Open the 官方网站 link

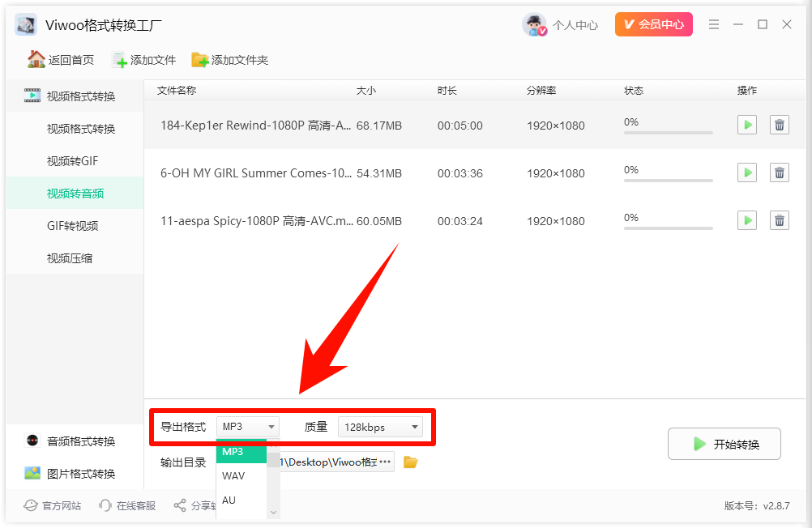[x=53, y=506]
